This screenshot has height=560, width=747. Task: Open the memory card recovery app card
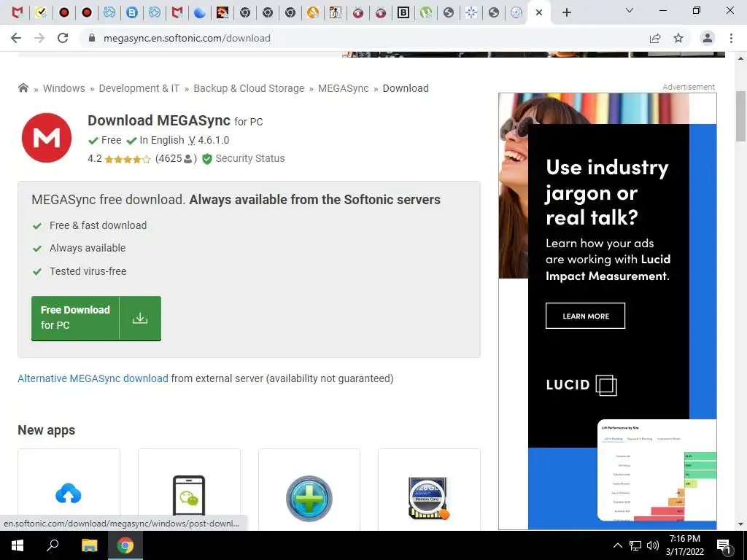[429, 489]
